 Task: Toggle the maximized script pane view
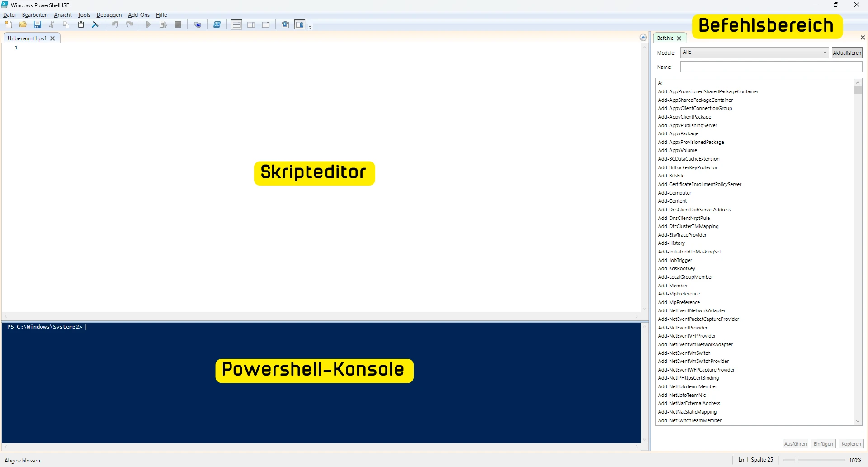tap(266, 24)
